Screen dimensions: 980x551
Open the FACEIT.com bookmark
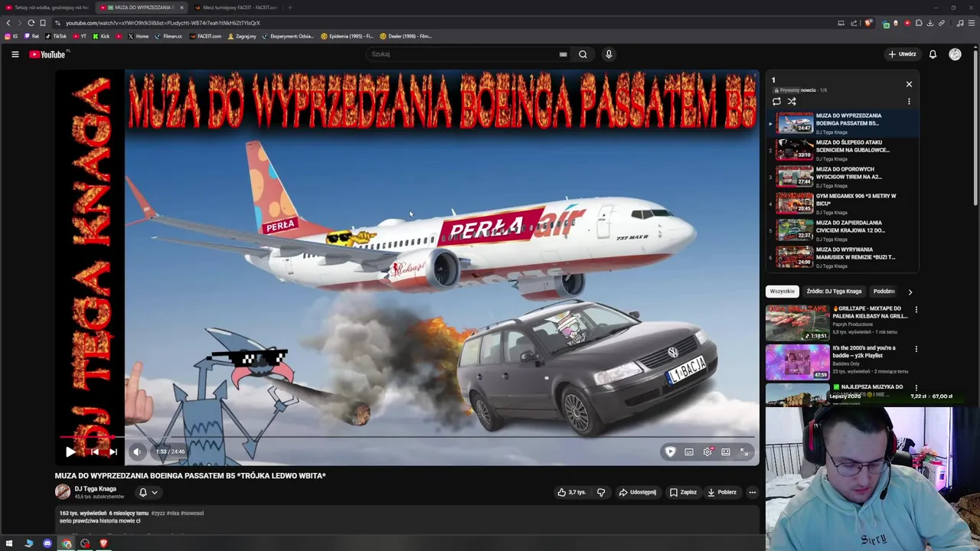coord(204,36)
